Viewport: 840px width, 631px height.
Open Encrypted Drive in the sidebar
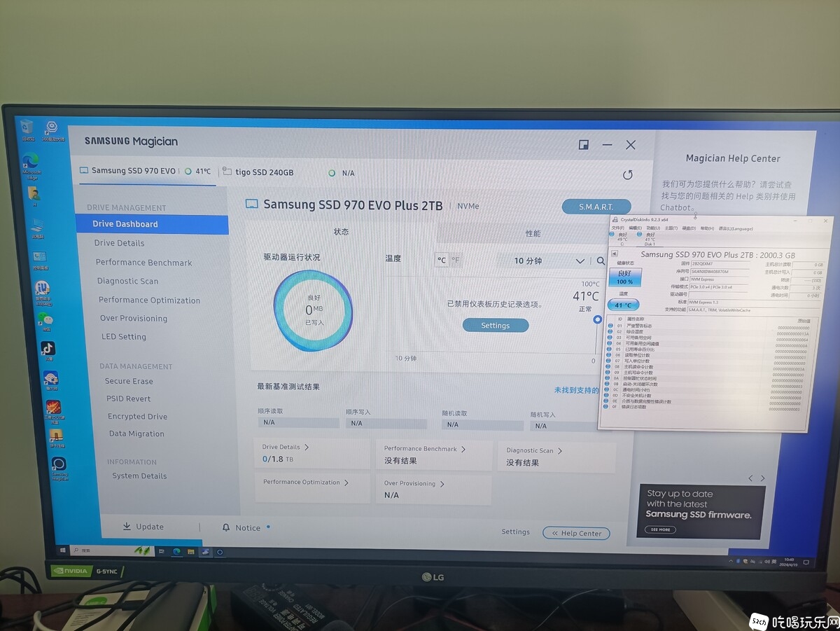[137, 416]
